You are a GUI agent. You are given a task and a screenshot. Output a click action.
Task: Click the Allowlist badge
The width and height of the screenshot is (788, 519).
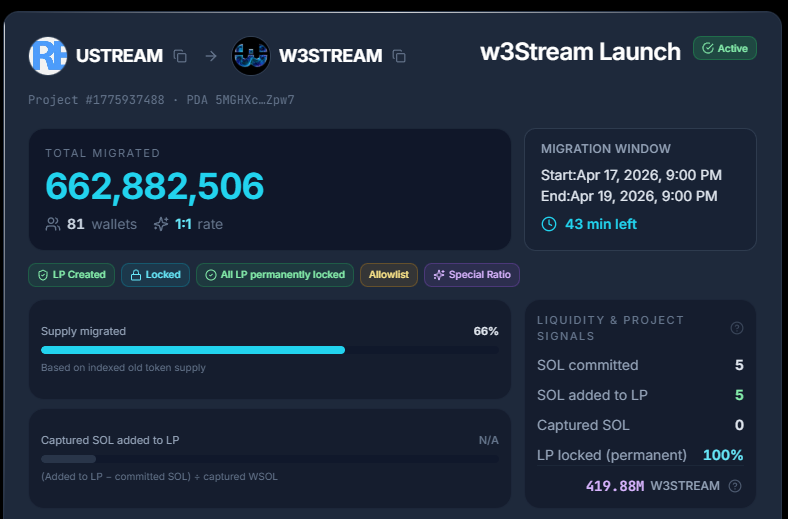pos(389,275)
